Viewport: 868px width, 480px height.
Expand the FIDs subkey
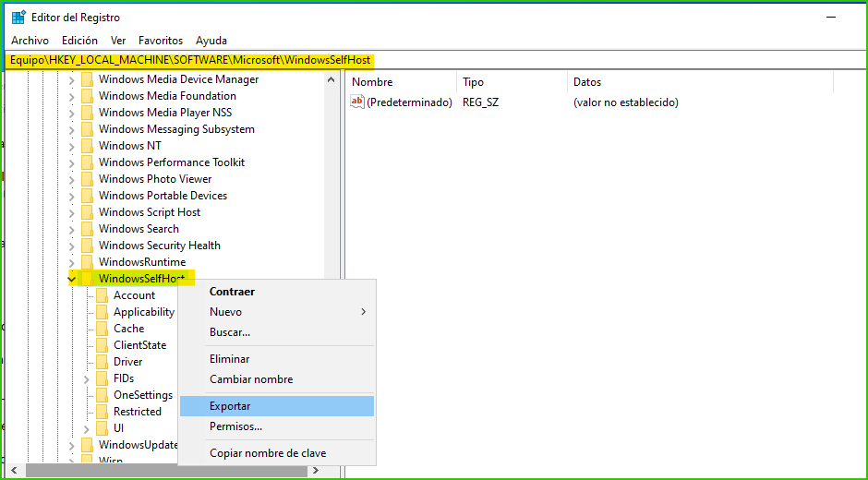pos(87,378)
